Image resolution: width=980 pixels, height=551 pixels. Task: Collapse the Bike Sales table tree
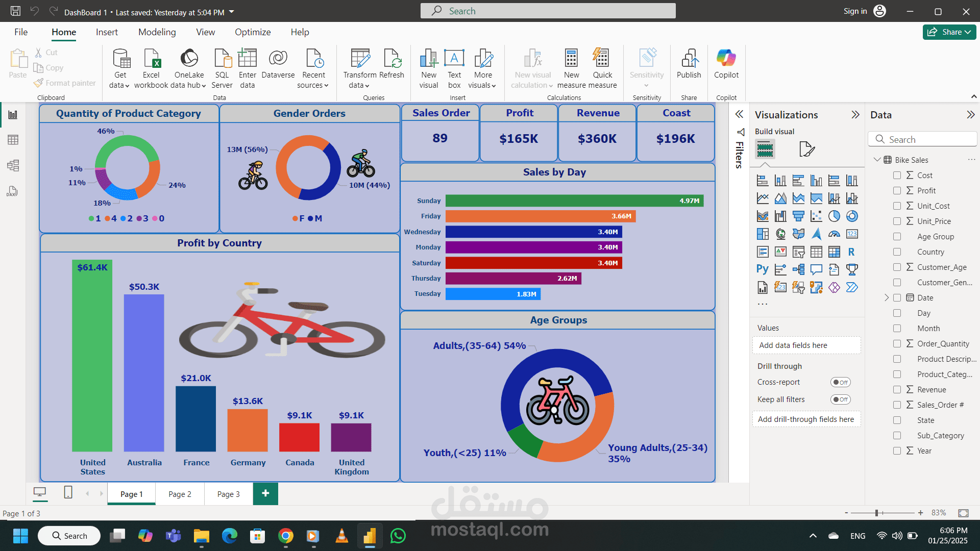877,160
